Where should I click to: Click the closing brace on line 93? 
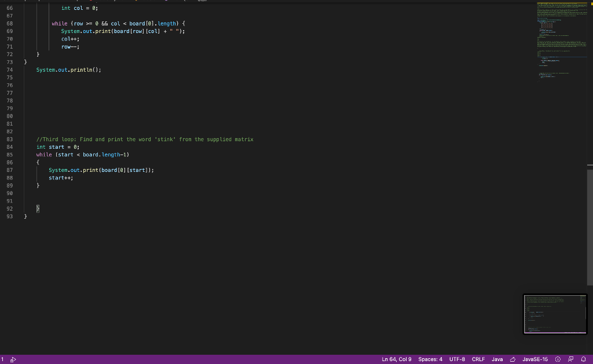pos(25,216)
